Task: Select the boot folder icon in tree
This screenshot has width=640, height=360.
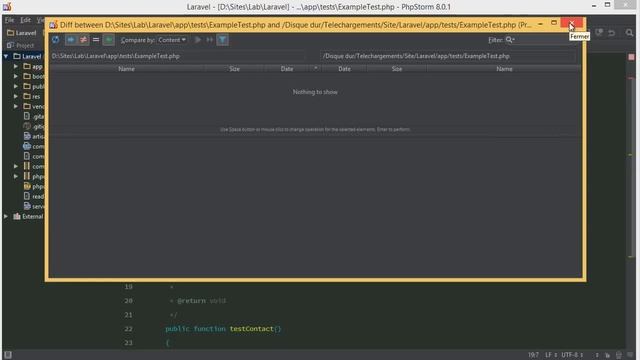Action: click(27, 76)
